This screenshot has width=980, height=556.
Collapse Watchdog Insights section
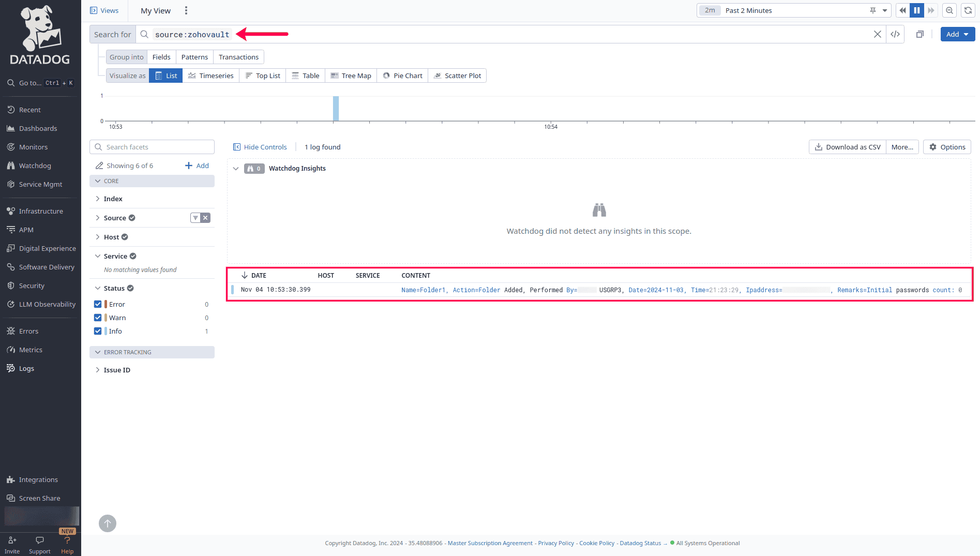pos(236,169)
